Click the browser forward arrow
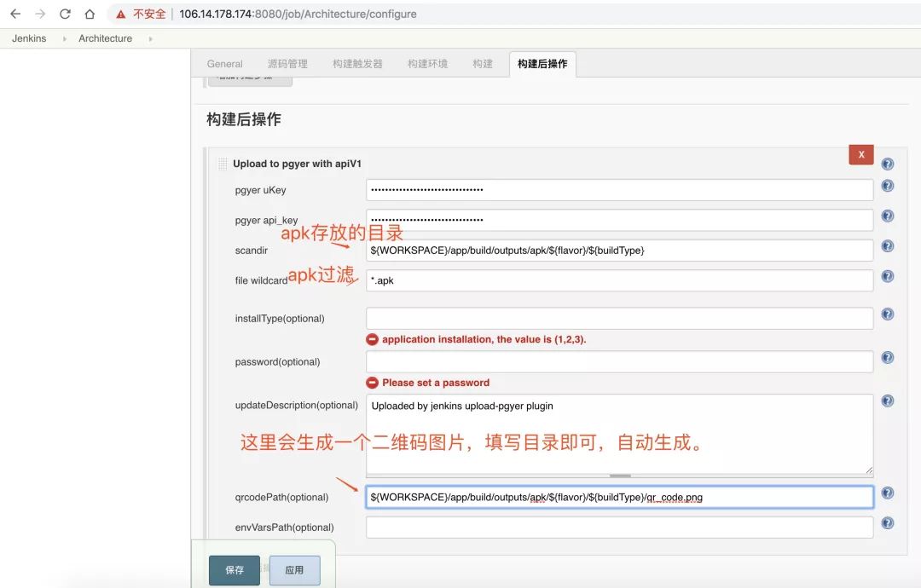921x588 pixels. click(x=40, y=14)
